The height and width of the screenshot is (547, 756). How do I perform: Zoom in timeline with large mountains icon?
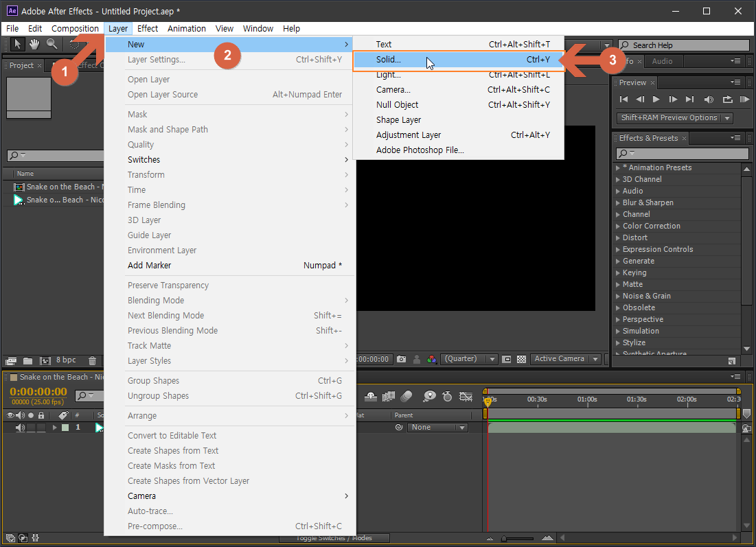pos(547,538)
